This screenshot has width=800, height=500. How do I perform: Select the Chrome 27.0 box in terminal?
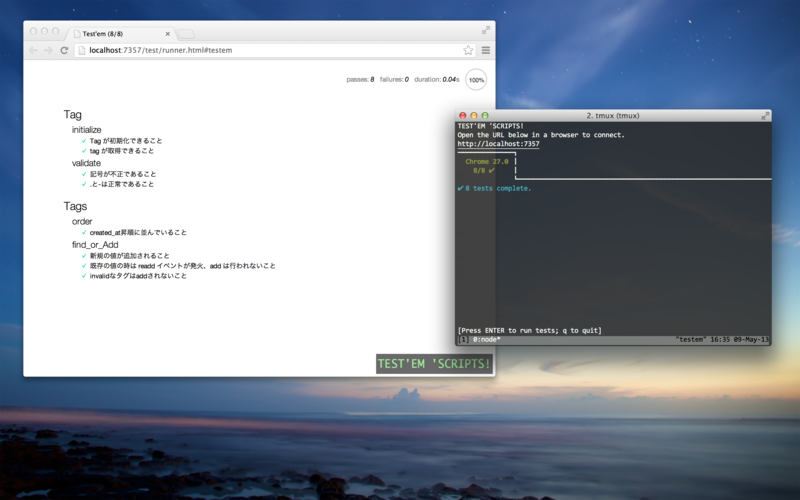486,166
